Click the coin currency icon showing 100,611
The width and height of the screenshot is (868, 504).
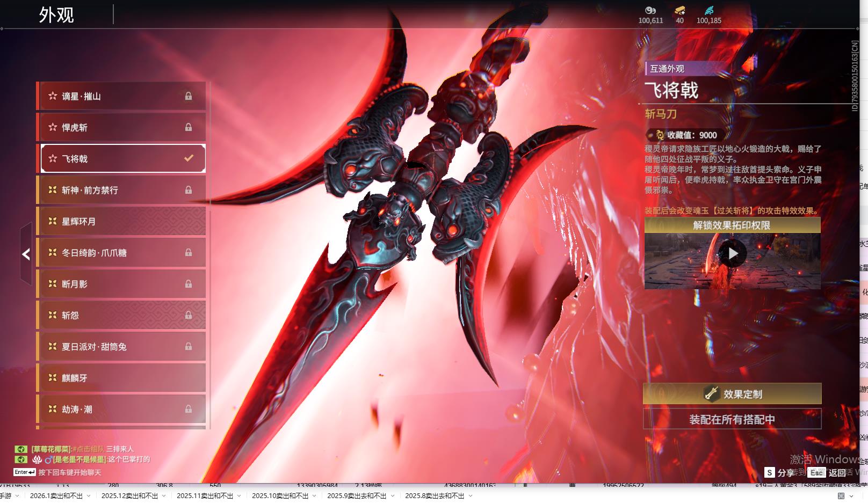click(x=650, y=10)
